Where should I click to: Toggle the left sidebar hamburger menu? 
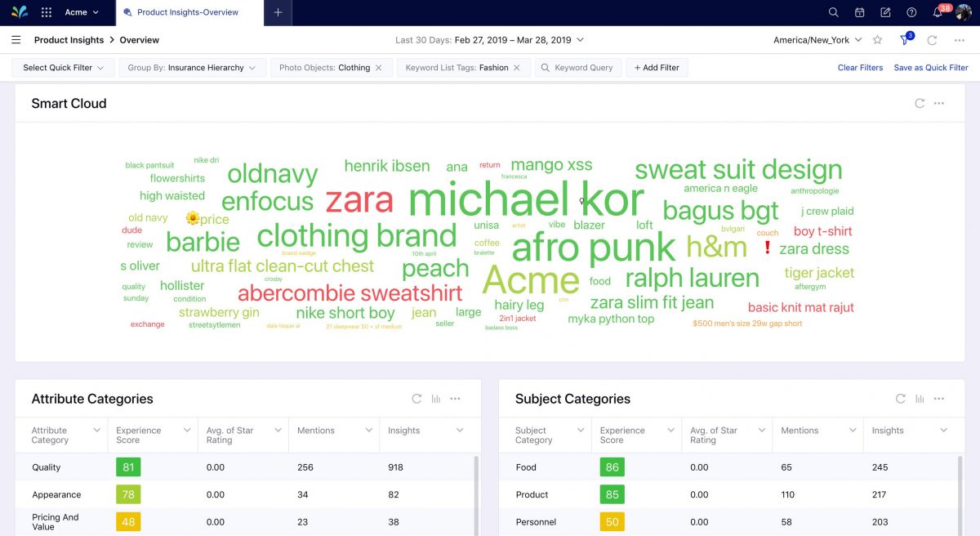pyautogui.click(x=16, y=39)
